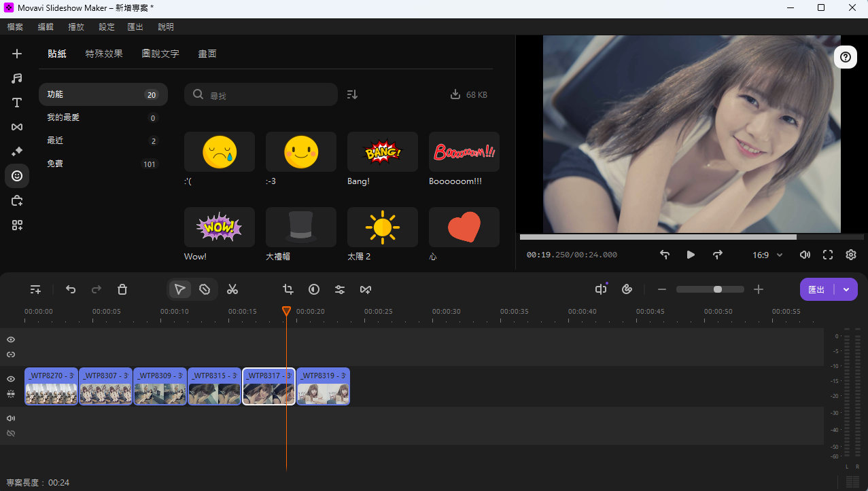This screenshot has width=868, height=491.
Task: Toggle the main track effects icon
Action: click(x=11, y=394)
